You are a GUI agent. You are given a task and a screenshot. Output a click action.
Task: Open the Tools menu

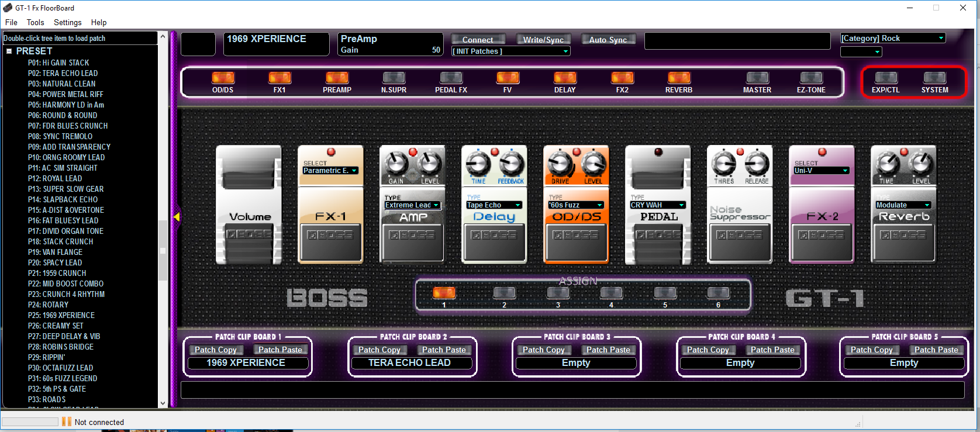[35, 22]
